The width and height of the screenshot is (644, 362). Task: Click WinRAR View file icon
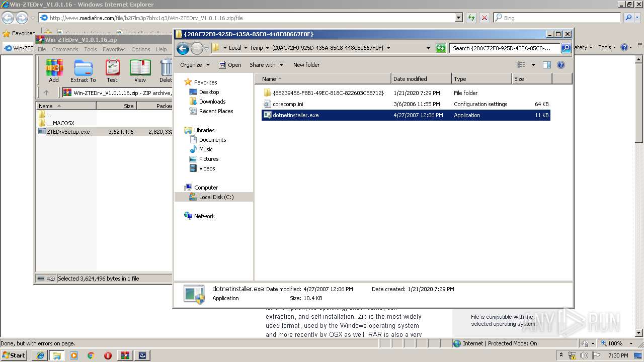point(140,71)
